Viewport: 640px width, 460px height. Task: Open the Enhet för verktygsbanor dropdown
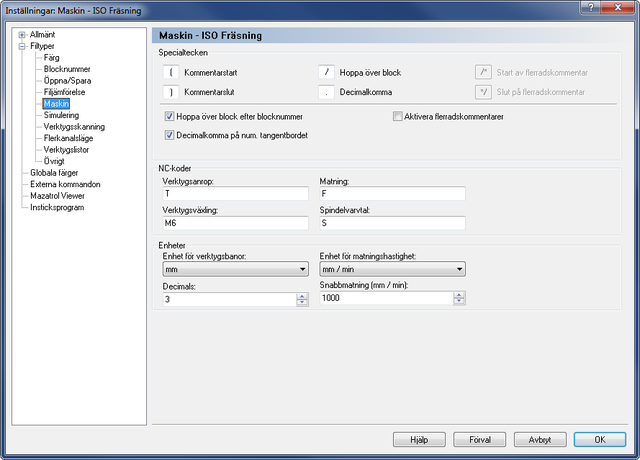click(x=236, y=269)
